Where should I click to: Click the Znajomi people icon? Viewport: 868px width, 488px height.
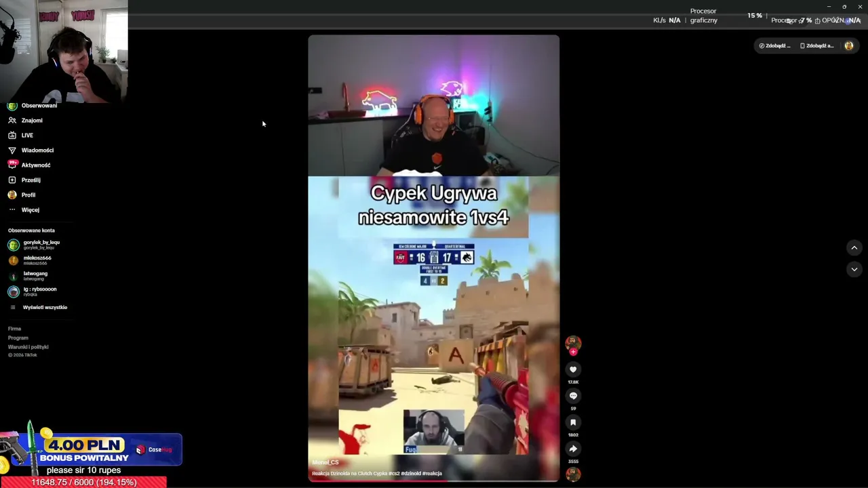(x=12, y=121)
